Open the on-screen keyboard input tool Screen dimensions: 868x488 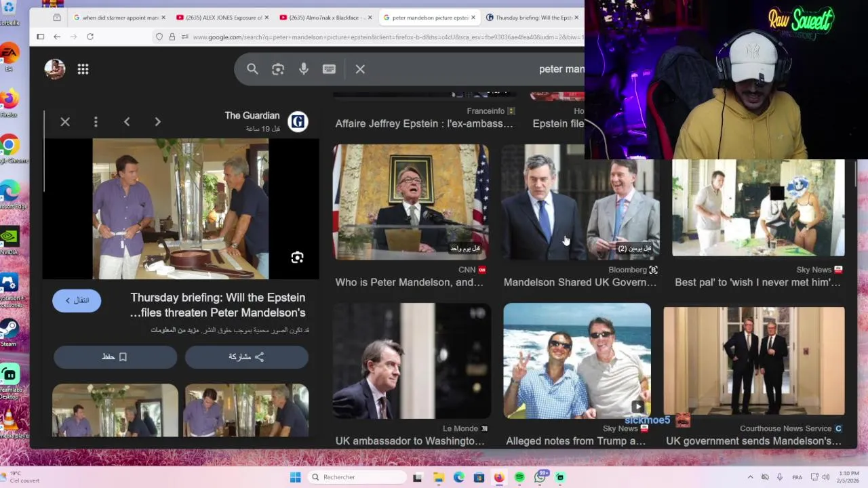coord(329,69)
